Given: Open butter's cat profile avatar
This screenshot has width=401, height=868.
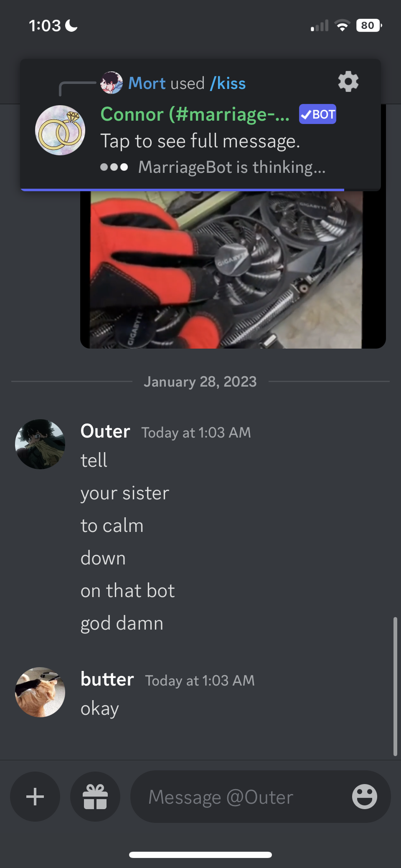Looking at the screenshot, I should click(40, 692).
